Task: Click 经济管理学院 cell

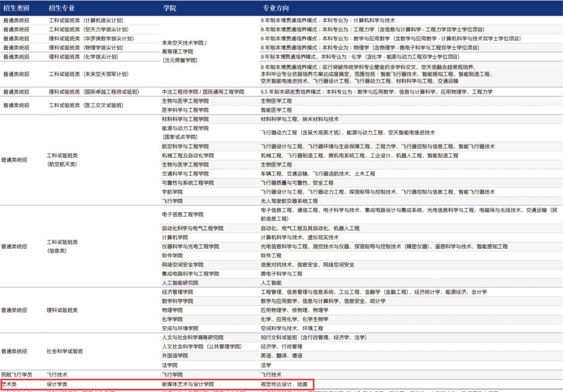Action: click(x=177, y=292)
